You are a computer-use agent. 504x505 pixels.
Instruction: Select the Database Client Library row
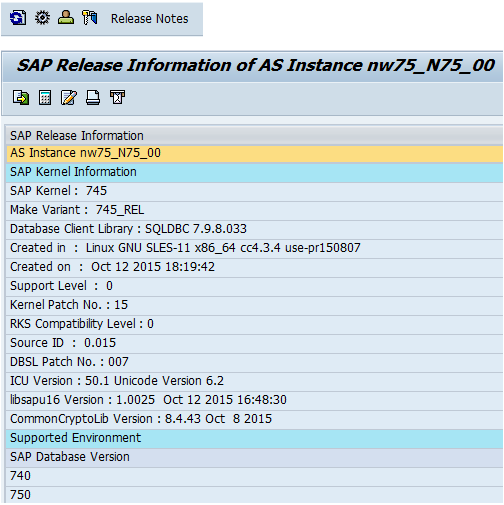(x=255, y=229)
